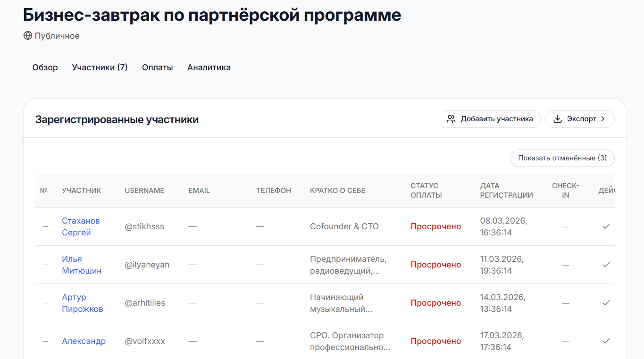
Task: Click Показать отменённые (3) button
Action: 562,158
